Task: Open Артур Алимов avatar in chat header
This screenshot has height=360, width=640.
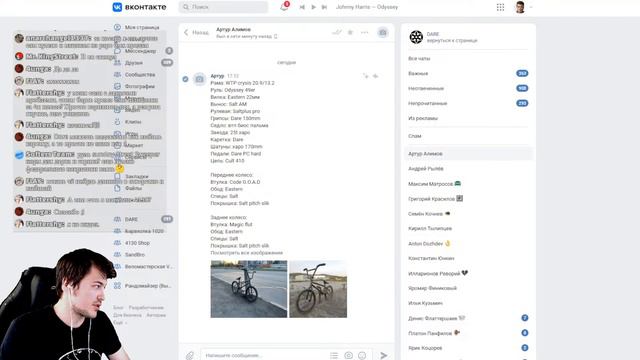Action: (382, 32)
